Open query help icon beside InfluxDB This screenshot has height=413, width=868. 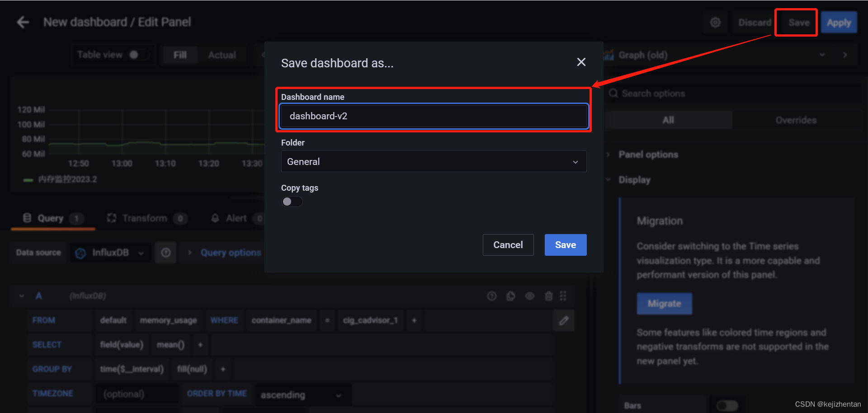coord(166,253)
